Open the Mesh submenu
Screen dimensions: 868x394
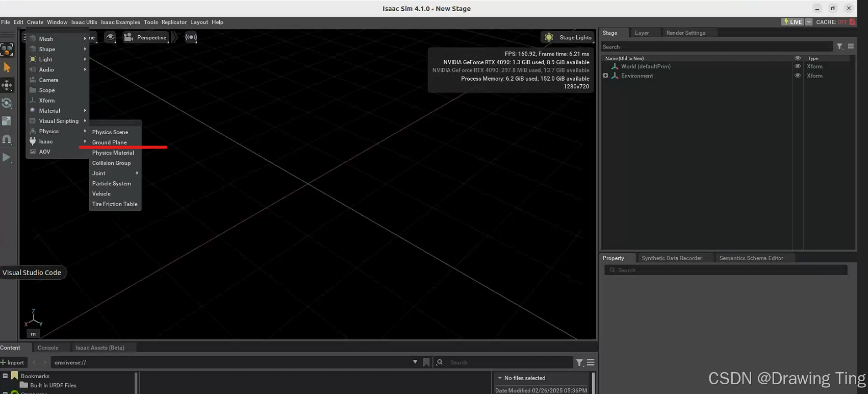coord(58,39)
